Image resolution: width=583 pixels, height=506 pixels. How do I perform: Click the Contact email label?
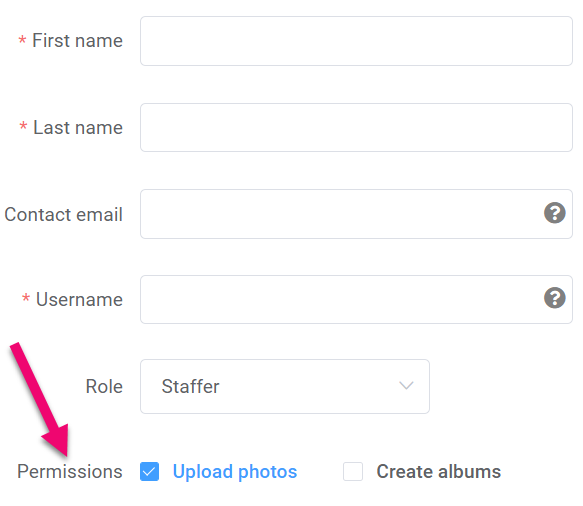(x=63, y=215)
